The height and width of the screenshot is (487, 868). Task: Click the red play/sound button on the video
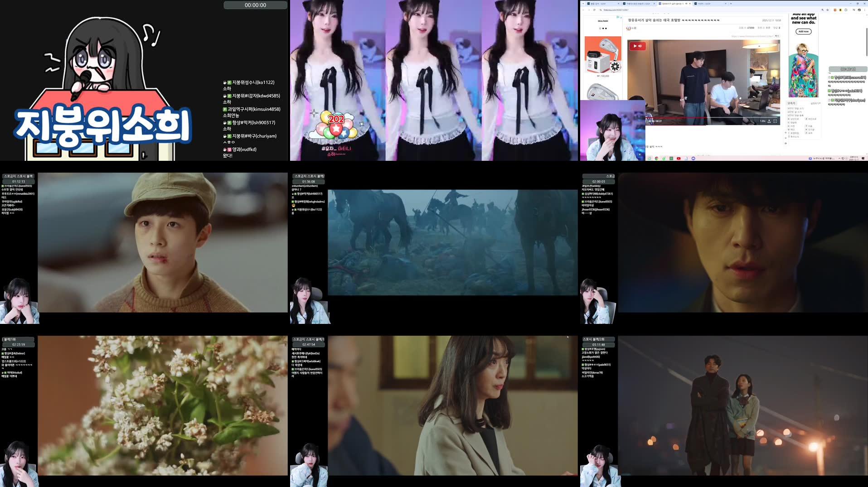tap(637, 46)
